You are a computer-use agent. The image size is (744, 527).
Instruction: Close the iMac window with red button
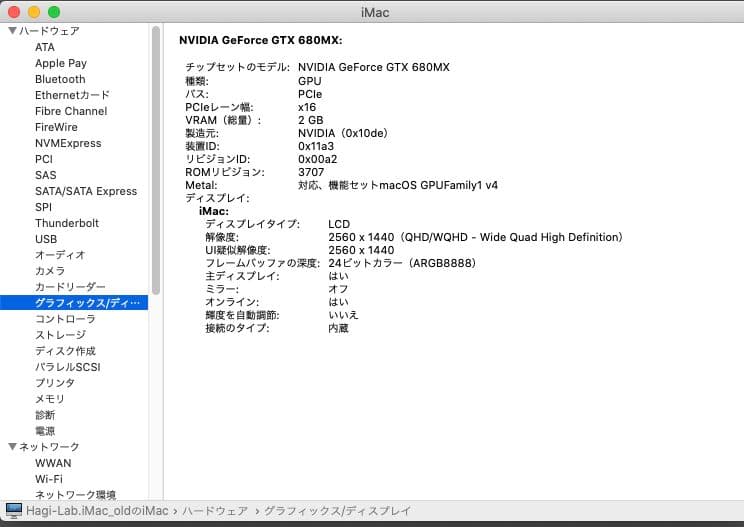pyautogui.click(x=14, y=12)
